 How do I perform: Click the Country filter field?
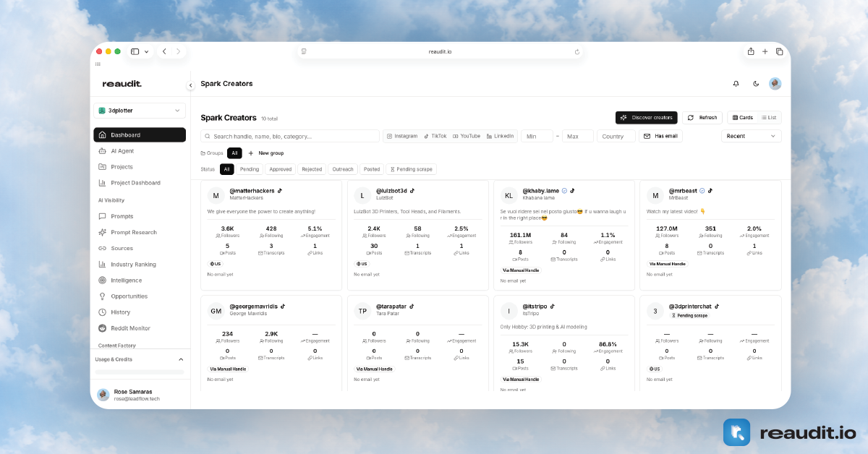point(616,136)
